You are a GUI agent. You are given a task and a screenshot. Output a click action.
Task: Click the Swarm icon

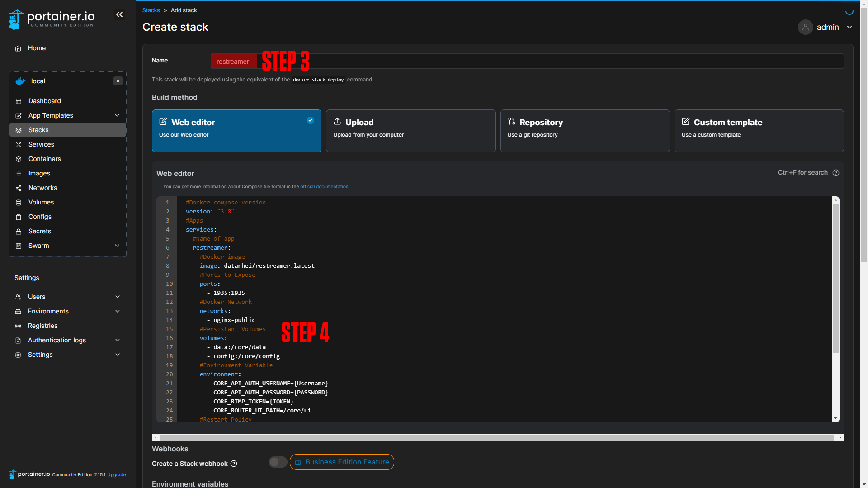tap(19, 246)
